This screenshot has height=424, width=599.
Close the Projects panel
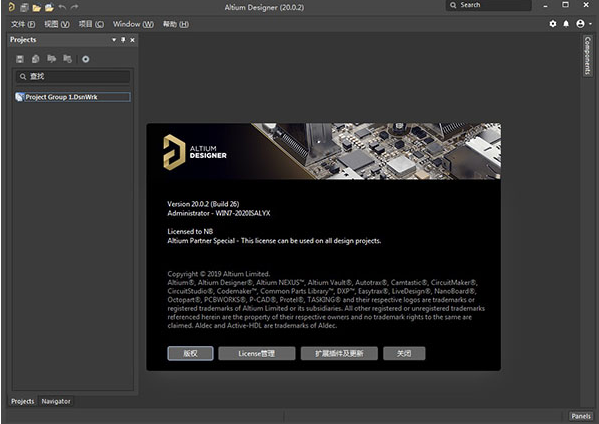pyautogui.click(x=132, y=40)
